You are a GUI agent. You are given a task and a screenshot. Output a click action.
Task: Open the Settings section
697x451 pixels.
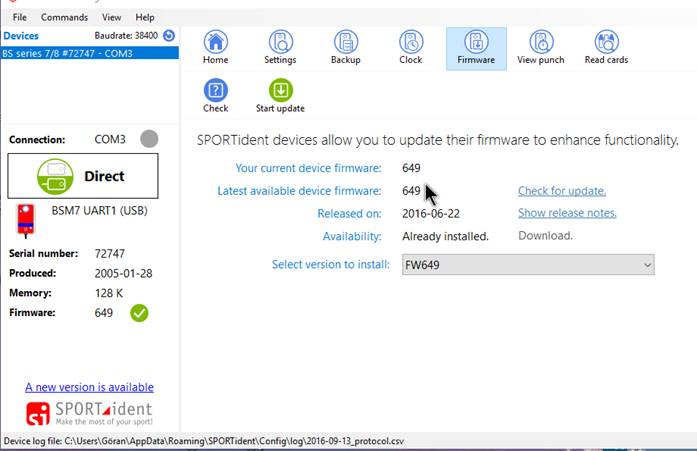(x=280, y=48)
